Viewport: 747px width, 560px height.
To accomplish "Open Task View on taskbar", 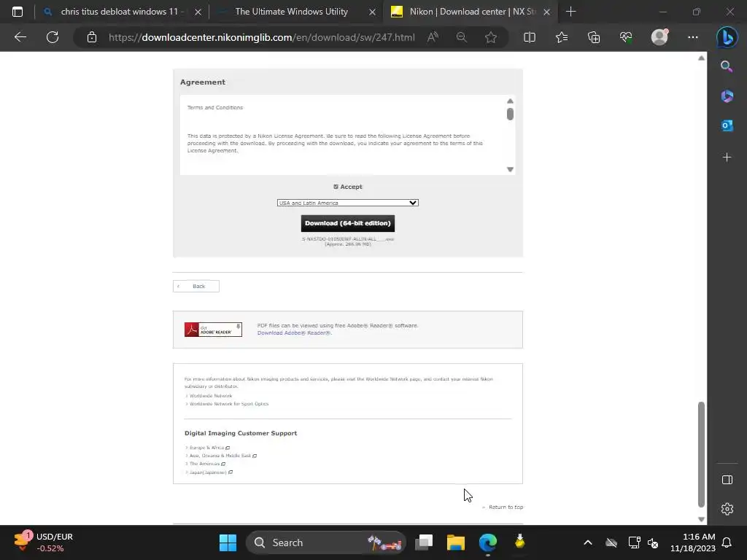I will (424, 542).
